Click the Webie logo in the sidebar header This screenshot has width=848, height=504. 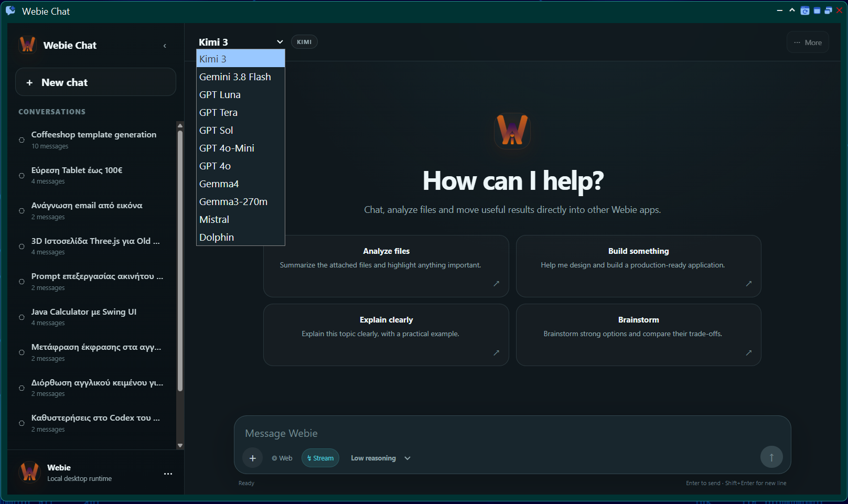pos(27,45)
